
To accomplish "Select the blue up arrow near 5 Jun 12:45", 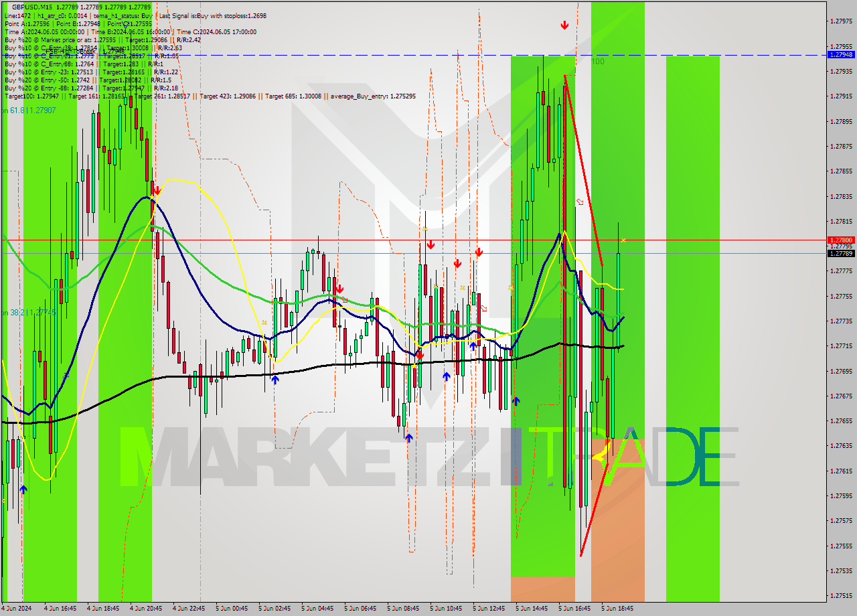I will point(473,347).
